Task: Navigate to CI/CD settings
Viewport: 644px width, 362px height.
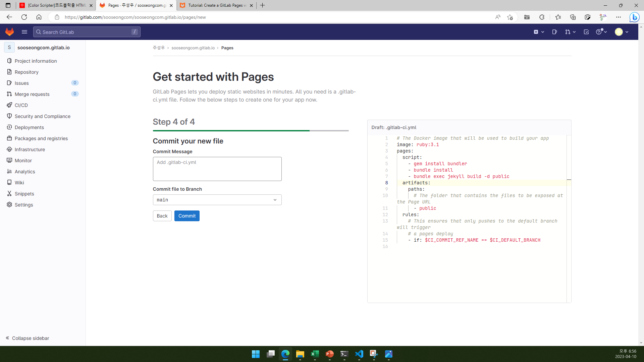Action: coord(21,105)
